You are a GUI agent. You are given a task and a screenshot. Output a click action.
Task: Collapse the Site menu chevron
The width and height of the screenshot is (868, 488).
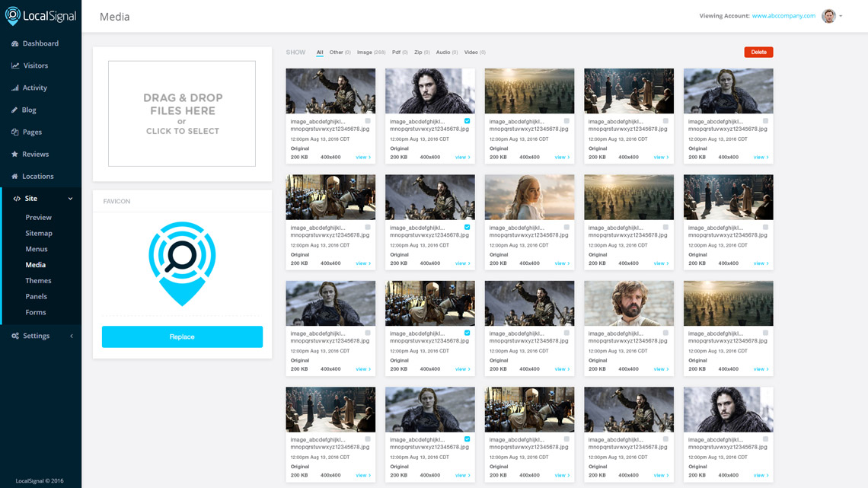coord(70,198)
